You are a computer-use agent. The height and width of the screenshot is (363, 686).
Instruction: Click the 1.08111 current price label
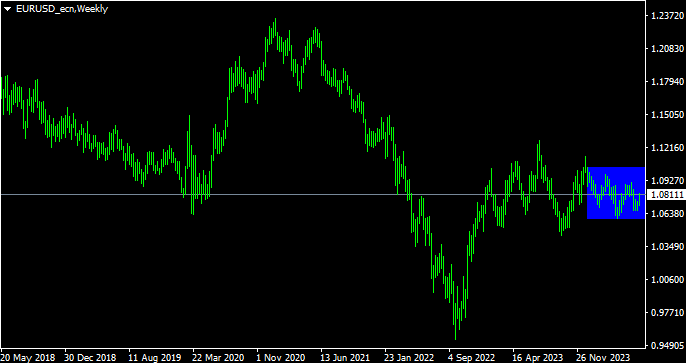click(667, 195)
